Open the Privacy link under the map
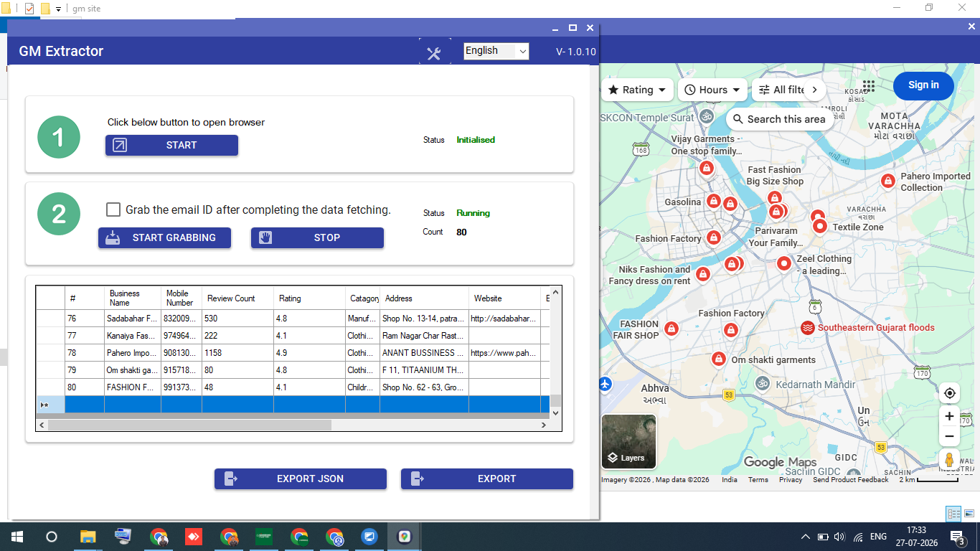This screenshot has width=980, height=551. coord(791,480)
